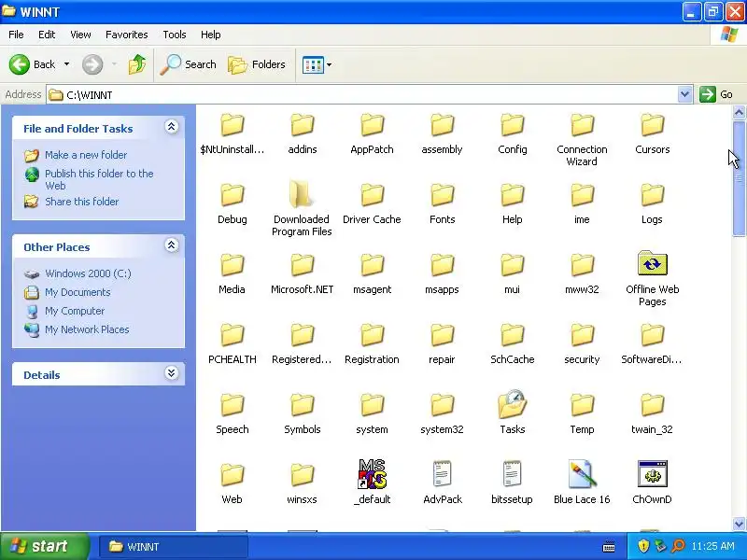Open My Computer from Other Places
Screen dimensions: 747x560
[x=75, y=311]
